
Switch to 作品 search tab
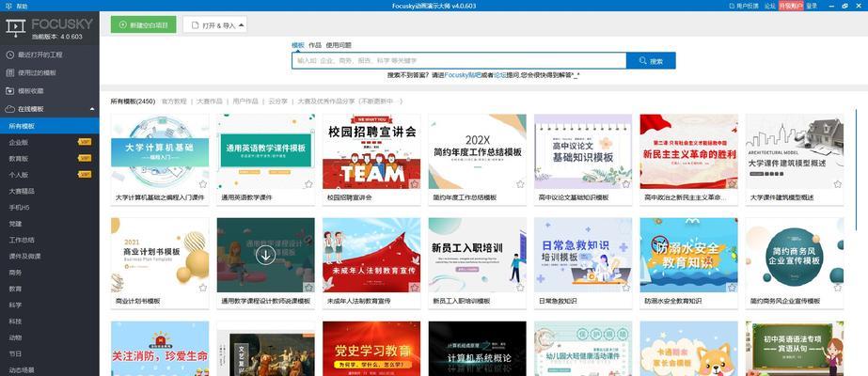click(315, 45)
